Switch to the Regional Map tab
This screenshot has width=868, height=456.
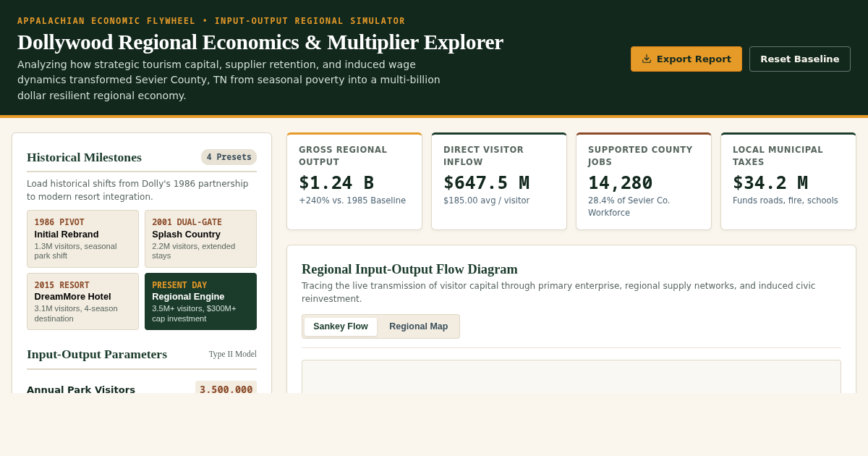(419, 326)
